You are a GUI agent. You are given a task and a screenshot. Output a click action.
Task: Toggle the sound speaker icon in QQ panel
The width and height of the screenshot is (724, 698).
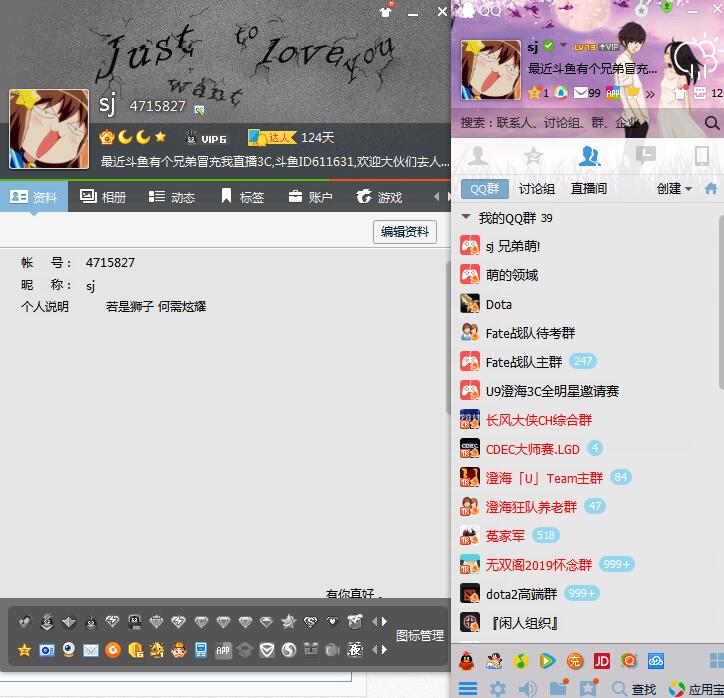[x=527, y=689]
